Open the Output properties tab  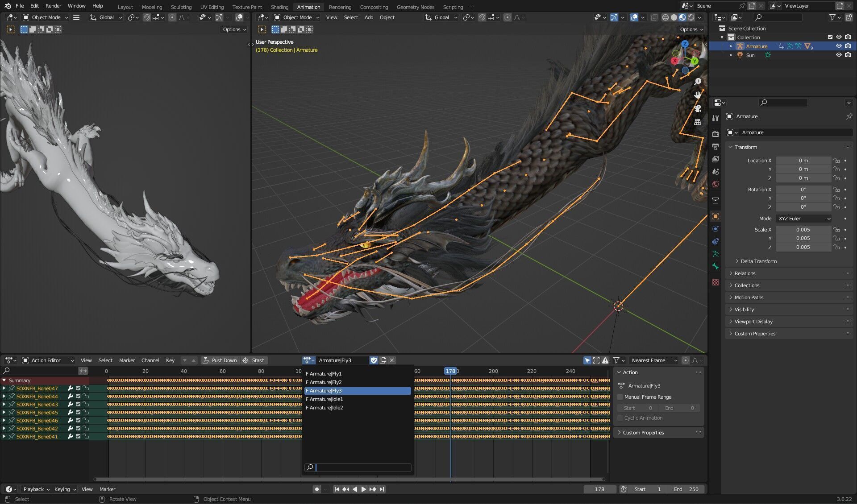point(716,147)
